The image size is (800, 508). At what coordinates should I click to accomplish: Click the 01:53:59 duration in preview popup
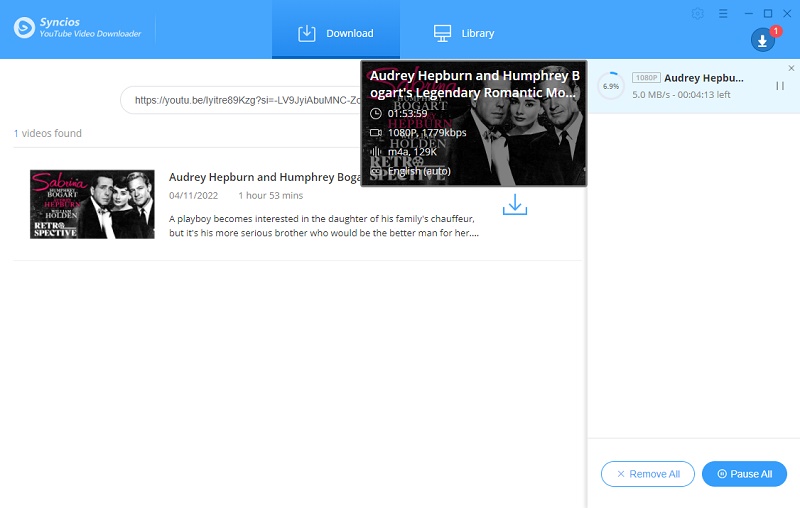click(x=407, y=113)
